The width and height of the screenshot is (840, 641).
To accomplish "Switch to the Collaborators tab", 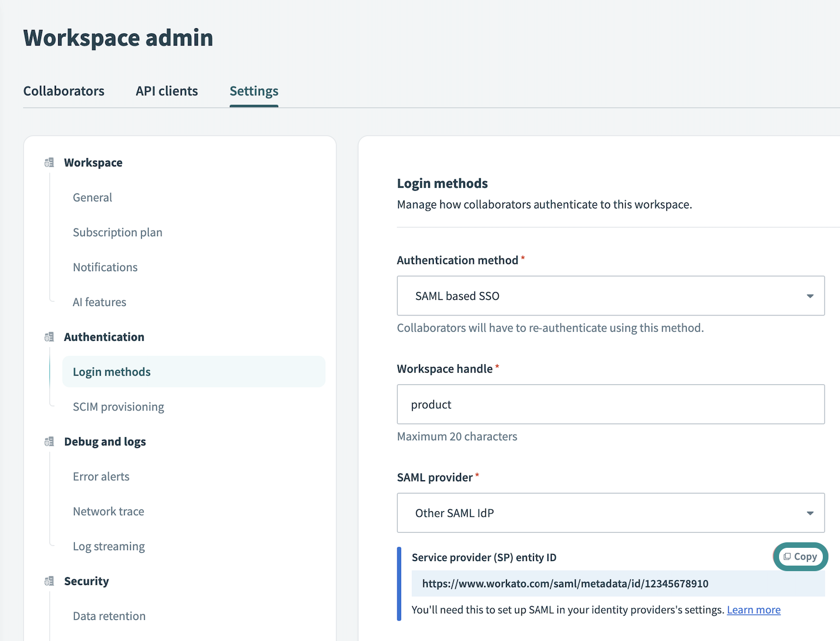I will [x=64, y=91].
